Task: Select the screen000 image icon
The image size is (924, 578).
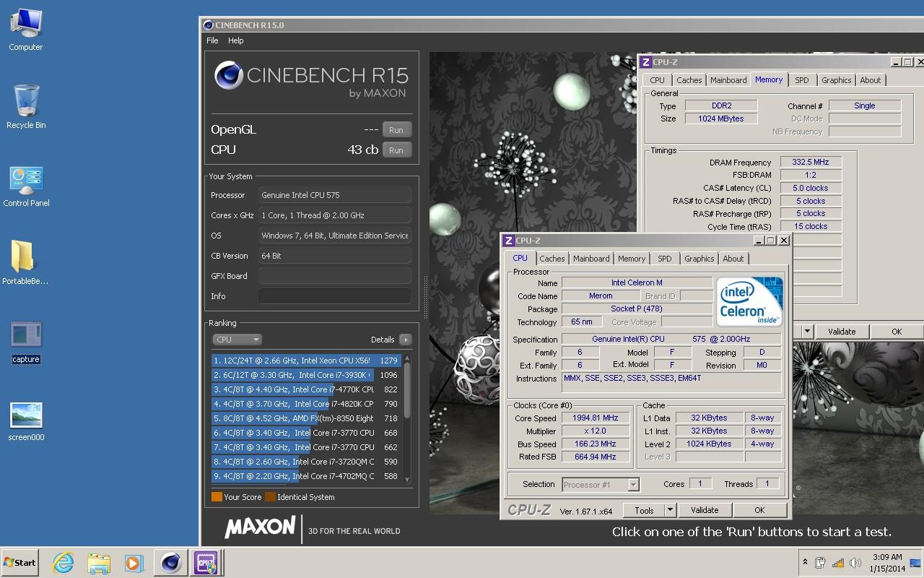Action: pos(26,421)
